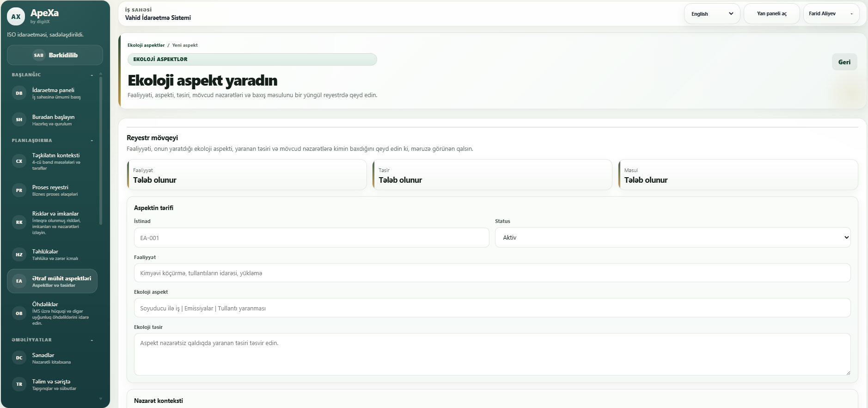The width and height of the screenshot is (868, 408).
Task: Click the PR Proses reyestri icon
Action: [x=19, y=190]
